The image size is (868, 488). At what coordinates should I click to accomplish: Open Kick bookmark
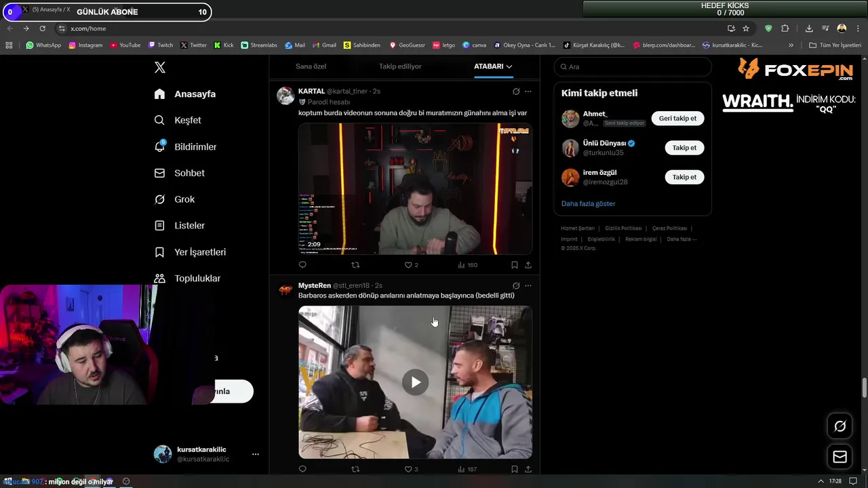point(224,45)
